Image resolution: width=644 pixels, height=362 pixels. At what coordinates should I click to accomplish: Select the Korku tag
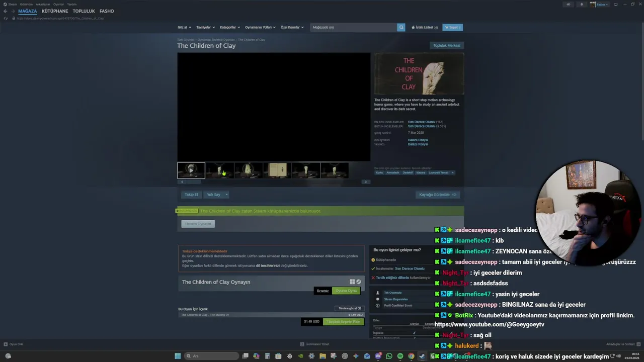[x=379, y=172]
